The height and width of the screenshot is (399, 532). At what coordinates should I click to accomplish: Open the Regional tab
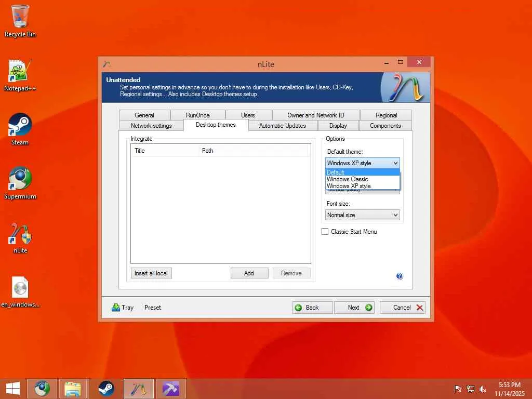[x=386, y=115]
